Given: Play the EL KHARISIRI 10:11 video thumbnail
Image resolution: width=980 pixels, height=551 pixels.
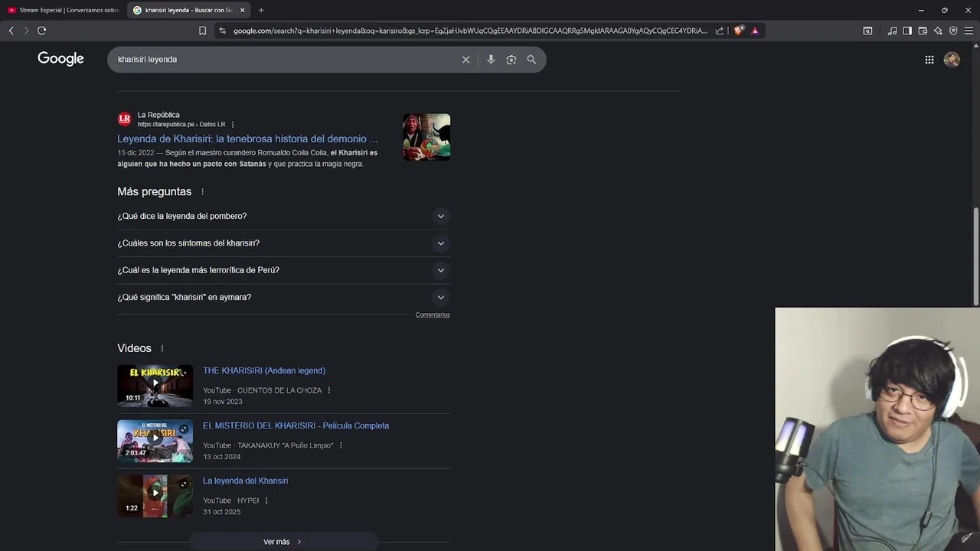Looking at the screenshot, I should point(155,386).
